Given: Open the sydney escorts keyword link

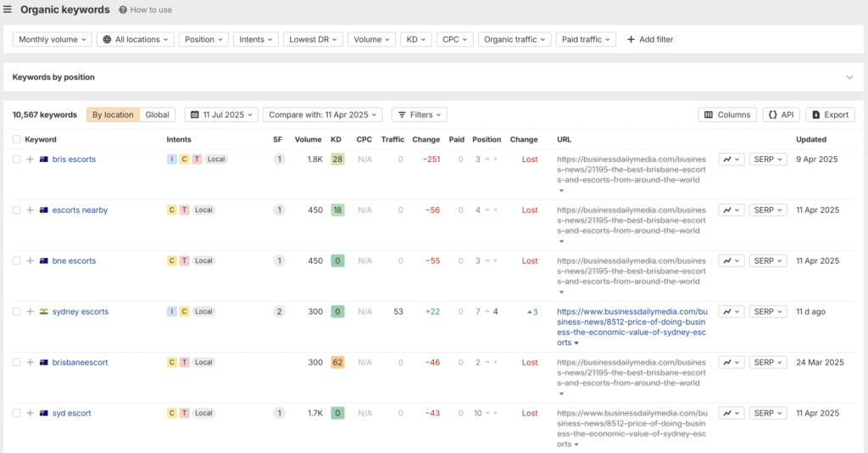Looking at the screenshot, I should pos(81,311).
